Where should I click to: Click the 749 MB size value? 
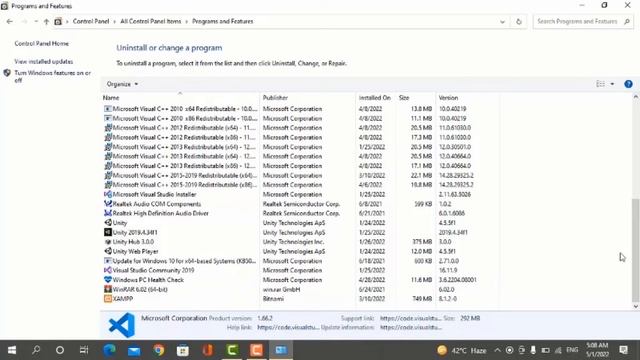click(422, 299)
